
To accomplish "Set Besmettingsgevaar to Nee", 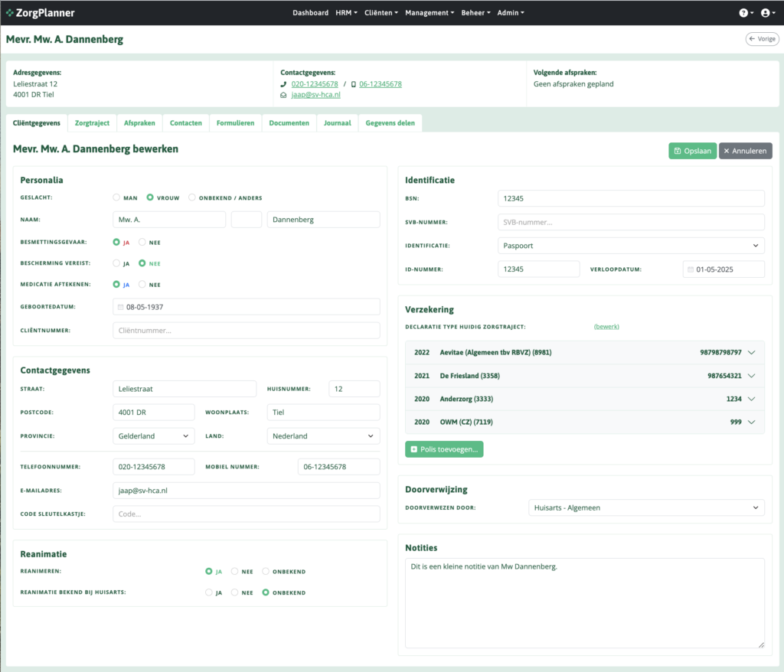I will [142, 242].
